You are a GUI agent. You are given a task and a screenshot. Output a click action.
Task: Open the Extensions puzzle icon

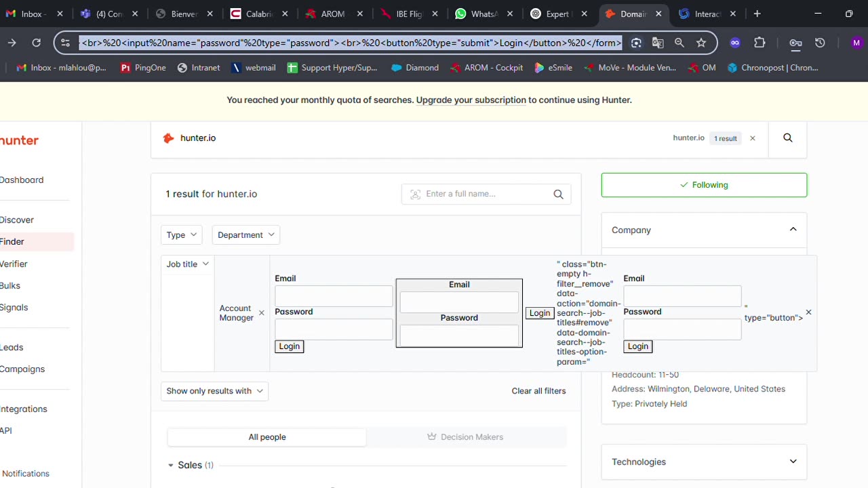(x=759, y=43)
